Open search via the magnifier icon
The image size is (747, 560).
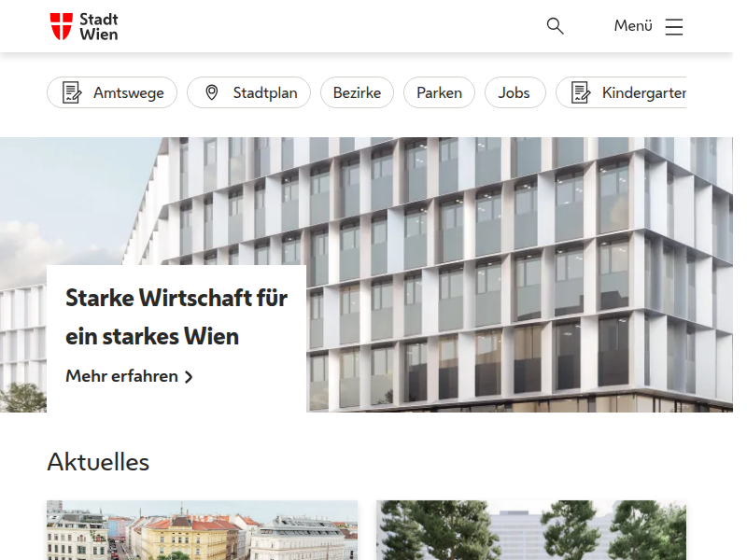[x=555, y=26]
